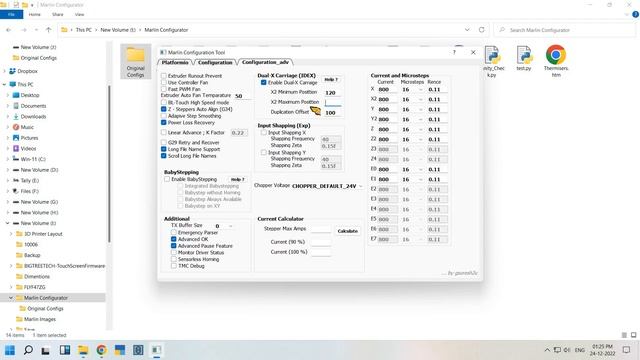Expand BIGTREETECH-TouchScreenFirmware folder

11,266
